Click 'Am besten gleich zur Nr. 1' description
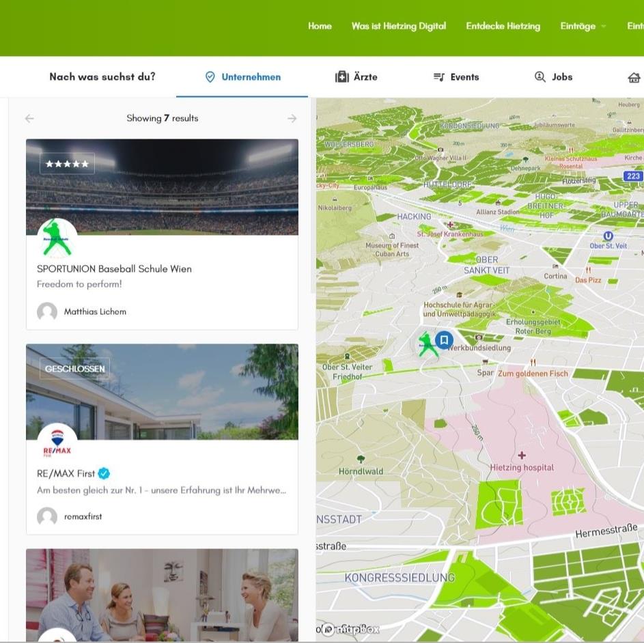Screen dimensions: 644x644 pyautogui.click(x=161, y=490)
